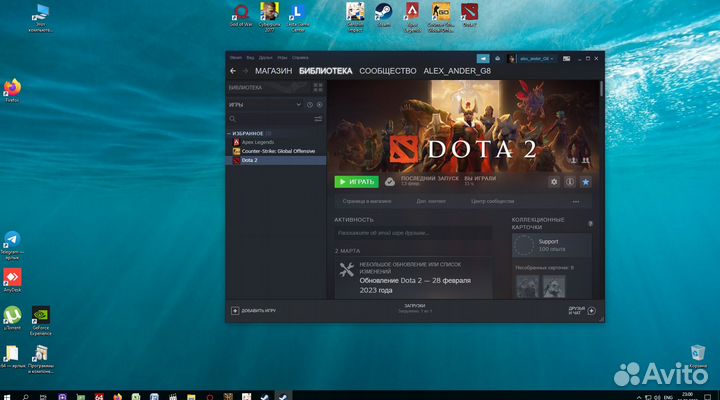The width and height of the screenshot is (720, 400).
Task: Open the МАГАЗИН tab
Action: pos(273,71)
